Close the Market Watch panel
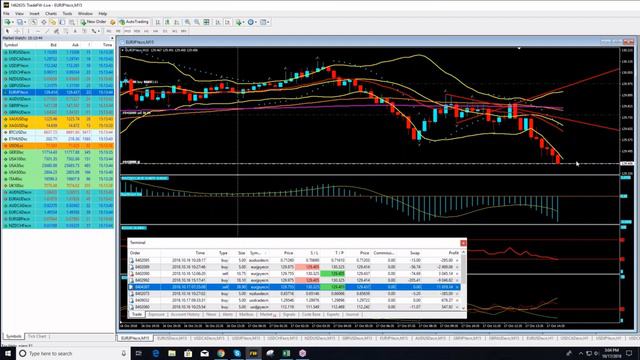Screen dimensions: 640x360 click(x=112, y=38)
